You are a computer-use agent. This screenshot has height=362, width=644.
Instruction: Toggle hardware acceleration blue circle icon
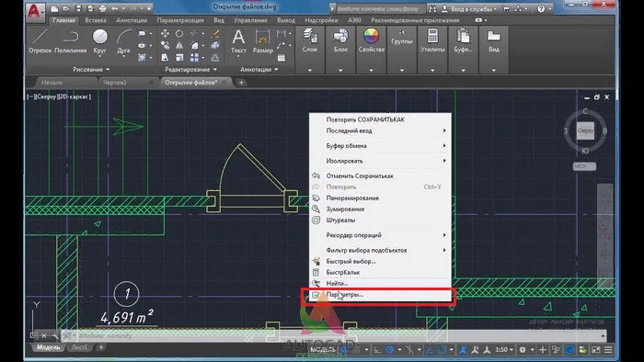point(569,350)
